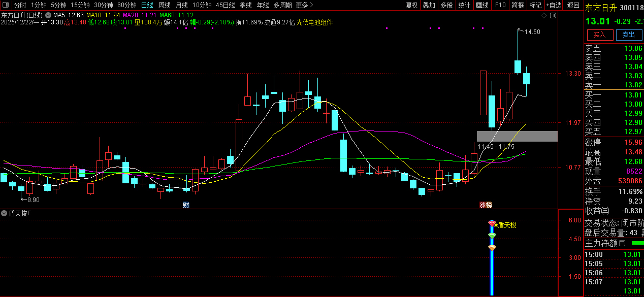Image resolution: width=644 pixels, height=297 pixels.
Task: Click the blue 卖出 sell button
Action: pyautogui.click(x=629, y=35)
